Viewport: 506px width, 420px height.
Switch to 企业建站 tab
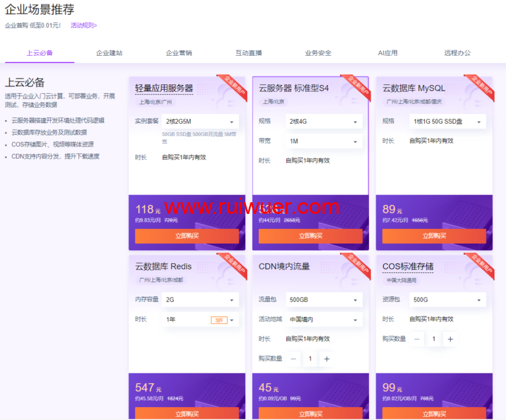[109, 53]
